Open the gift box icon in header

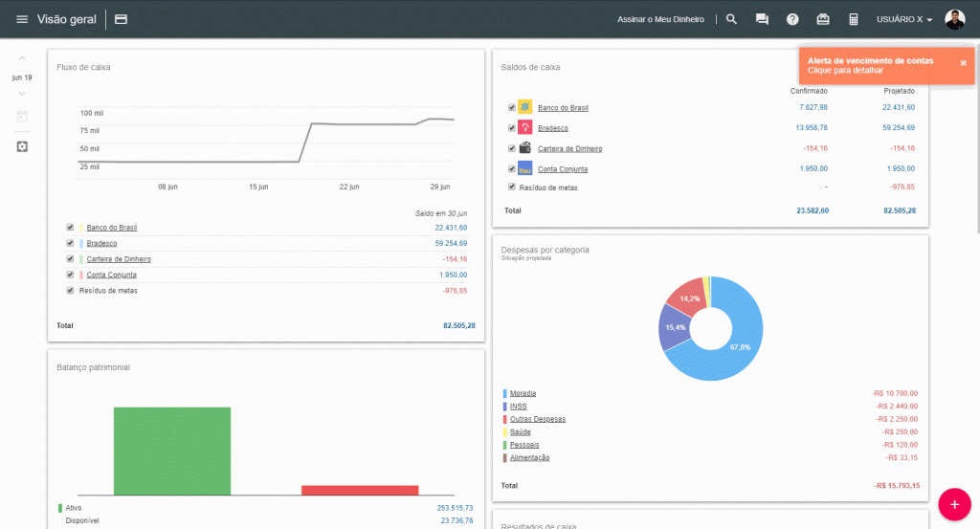(823, 19)
